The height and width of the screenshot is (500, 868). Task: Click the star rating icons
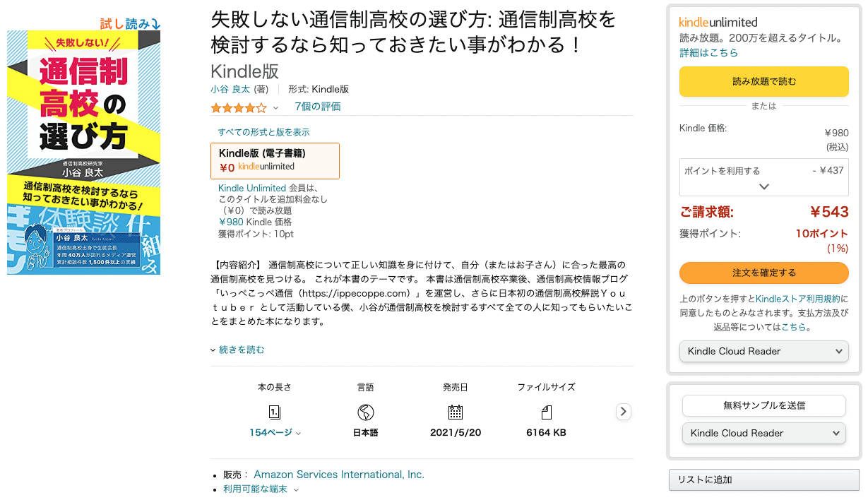(239, 107)
